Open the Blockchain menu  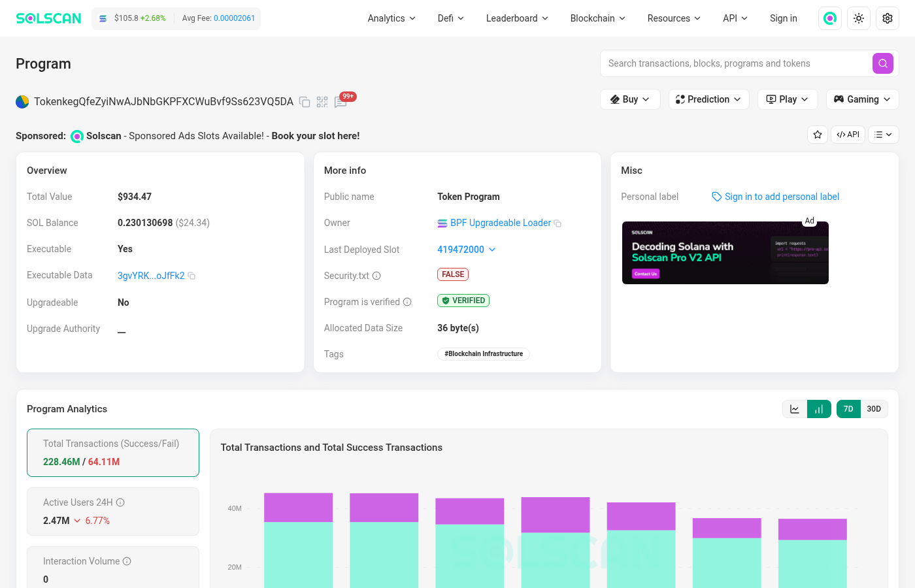pos(597,18)
